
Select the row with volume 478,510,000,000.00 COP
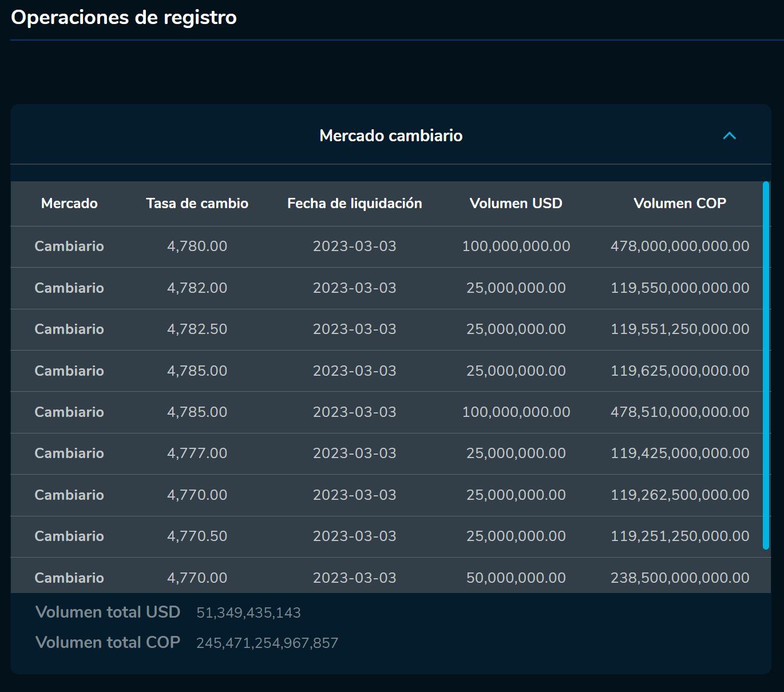(389, 412)
